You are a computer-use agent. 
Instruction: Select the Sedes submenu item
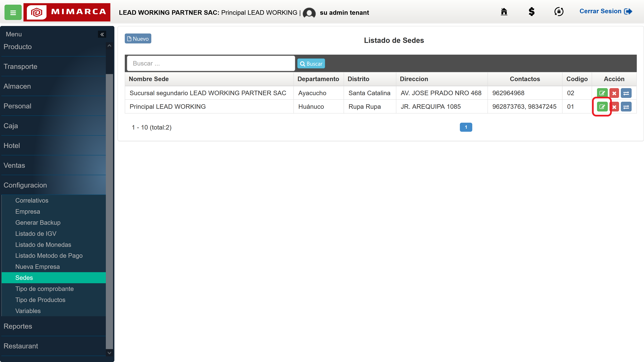coord(53,278)
